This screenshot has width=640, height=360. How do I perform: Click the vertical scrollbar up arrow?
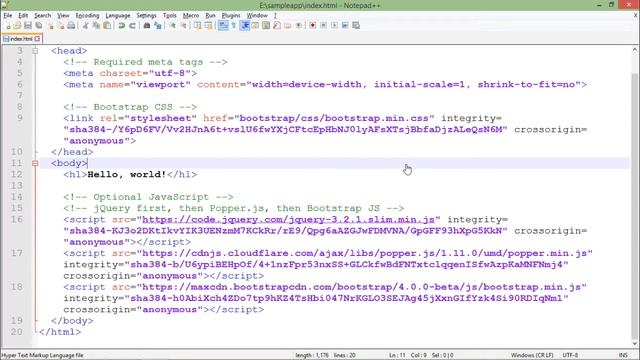pyautogui.click(x=635, y=50)
